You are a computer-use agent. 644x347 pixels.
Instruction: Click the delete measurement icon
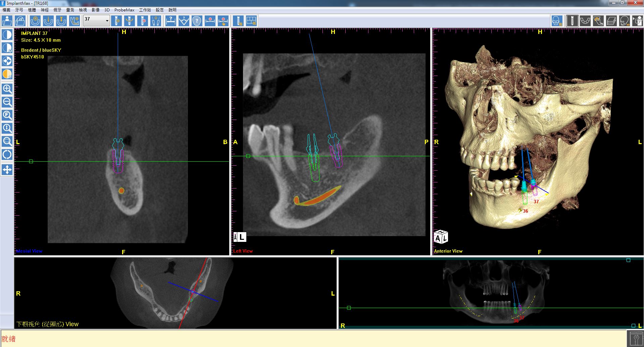click(x=210, y=21)
